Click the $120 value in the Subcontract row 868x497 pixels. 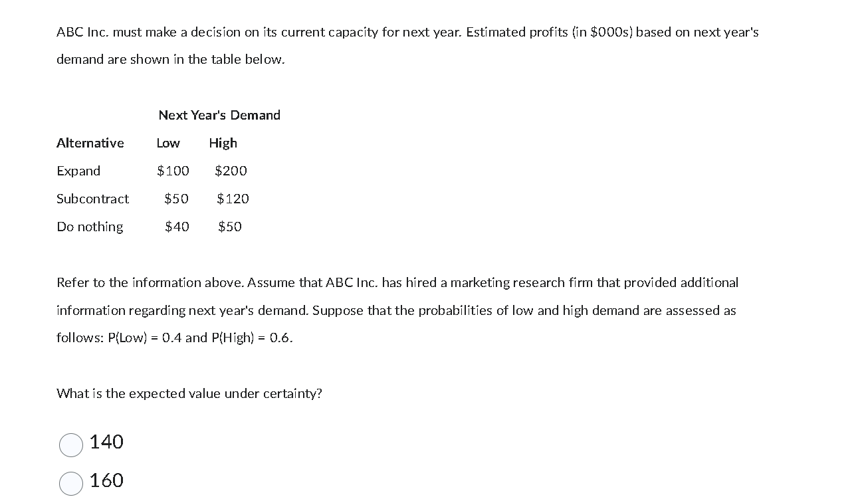point(233,199)
